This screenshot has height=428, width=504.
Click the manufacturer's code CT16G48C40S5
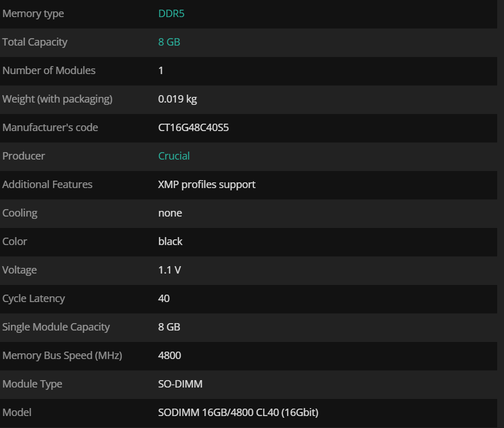coord(193,128)
